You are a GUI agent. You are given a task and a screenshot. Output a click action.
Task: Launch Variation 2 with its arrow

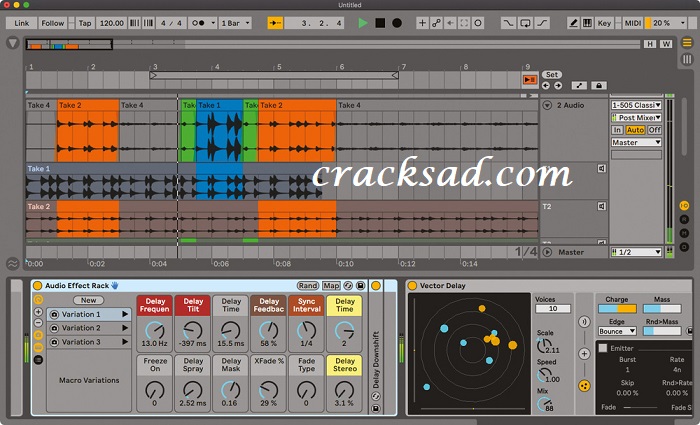125,328
